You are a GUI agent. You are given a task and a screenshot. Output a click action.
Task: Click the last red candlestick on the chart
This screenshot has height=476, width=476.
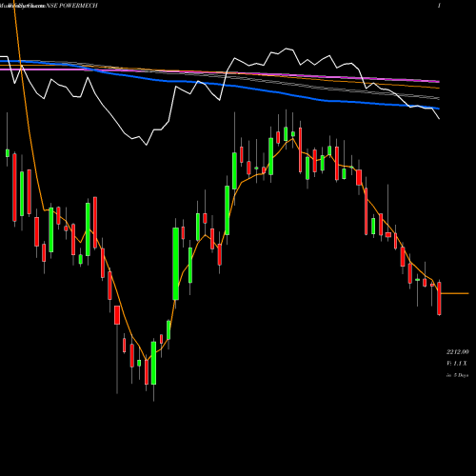439,298
